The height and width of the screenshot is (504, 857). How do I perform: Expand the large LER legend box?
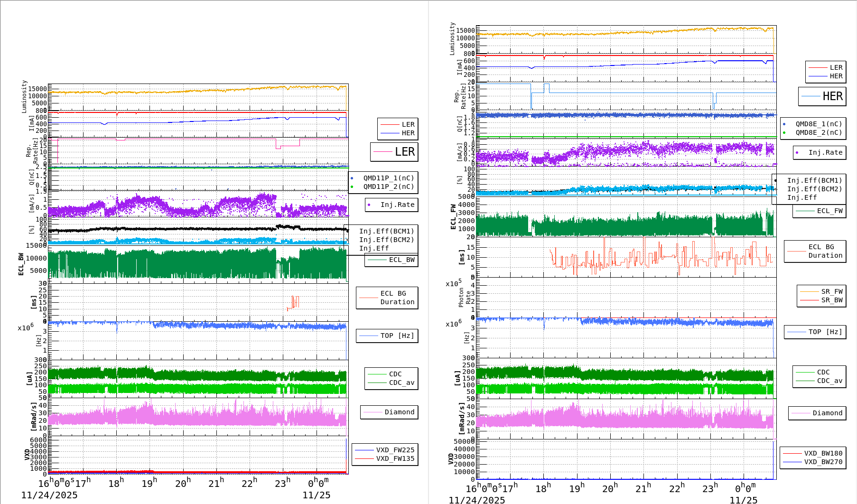click(394, 152)
